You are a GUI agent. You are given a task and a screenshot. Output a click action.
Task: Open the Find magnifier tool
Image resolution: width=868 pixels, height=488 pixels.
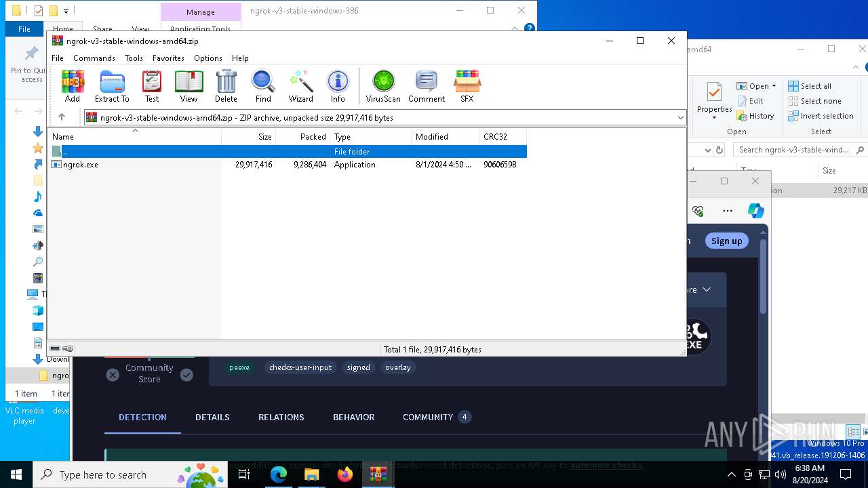263,86
